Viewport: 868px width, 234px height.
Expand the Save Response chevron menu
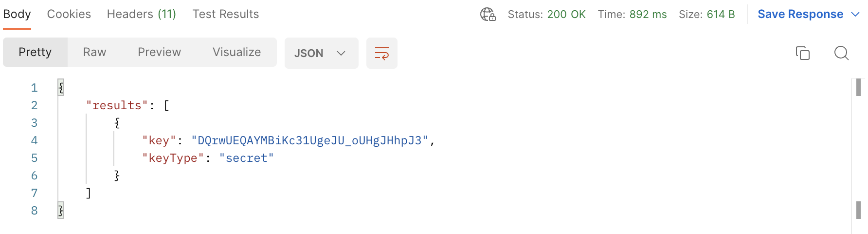pyautogui.click(x=855, y=14)
